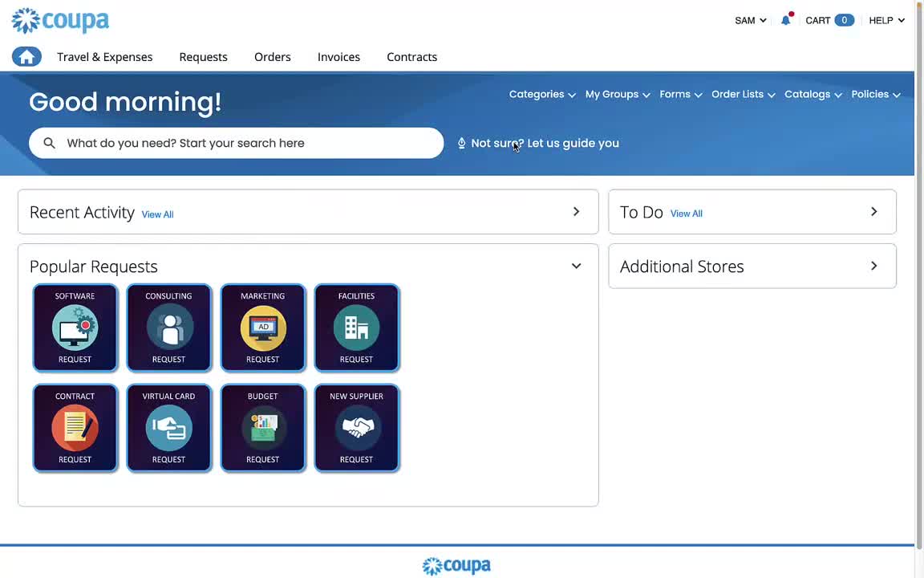Click 'Not sure? Let us guide you'

click(545, 143)
